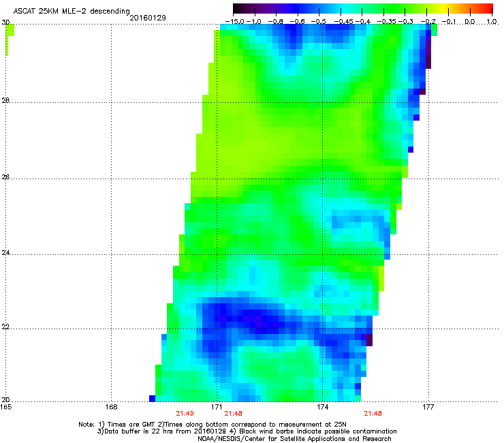Click the "Data buffer is 22 hrs" note line

tap(247, 431)
